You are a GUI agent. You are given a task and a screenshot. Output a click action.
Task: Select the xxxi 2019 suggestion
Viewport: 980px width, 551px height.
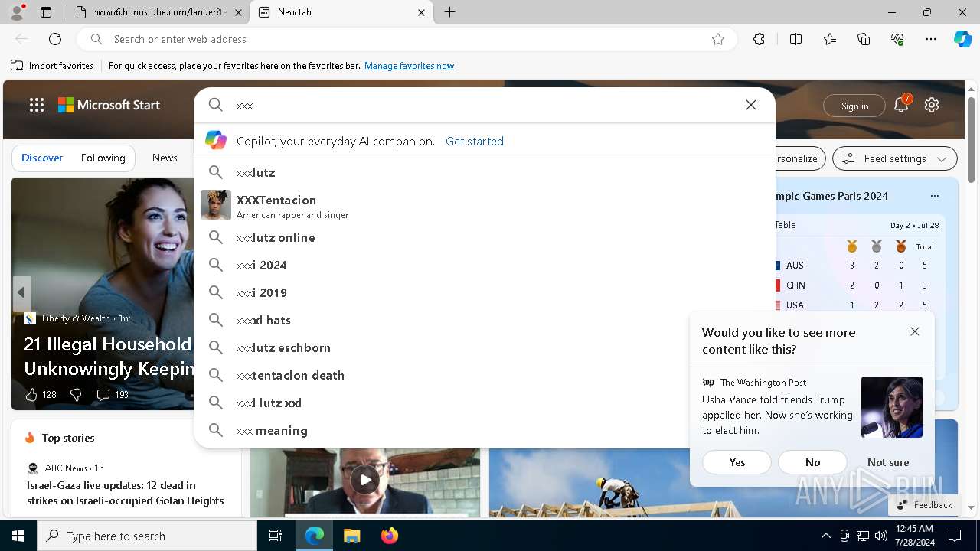pos(485,292)
